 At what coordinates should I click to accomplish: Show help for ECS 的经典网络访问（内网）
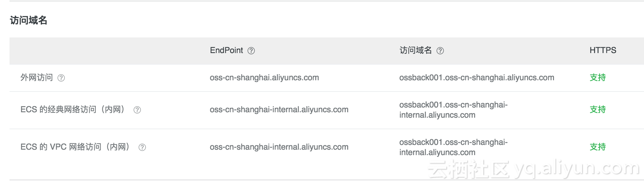pos(137,110)
